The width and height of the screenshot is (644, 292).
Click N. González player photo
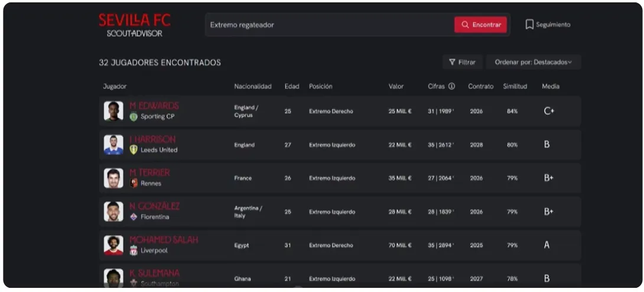(113, 212)
